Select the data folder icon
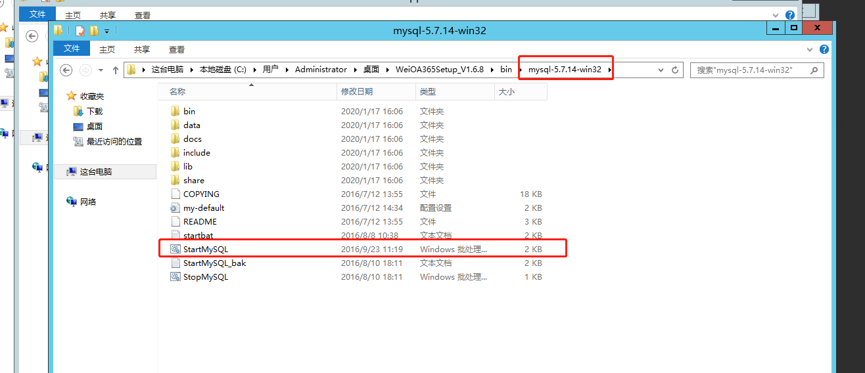This screenshot has height=373, width=865. point(175,125)
